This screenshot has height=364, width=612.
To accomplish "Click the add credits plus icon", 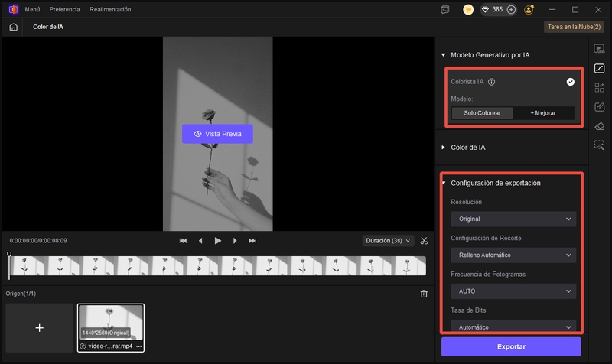I will tap(511, 10).
